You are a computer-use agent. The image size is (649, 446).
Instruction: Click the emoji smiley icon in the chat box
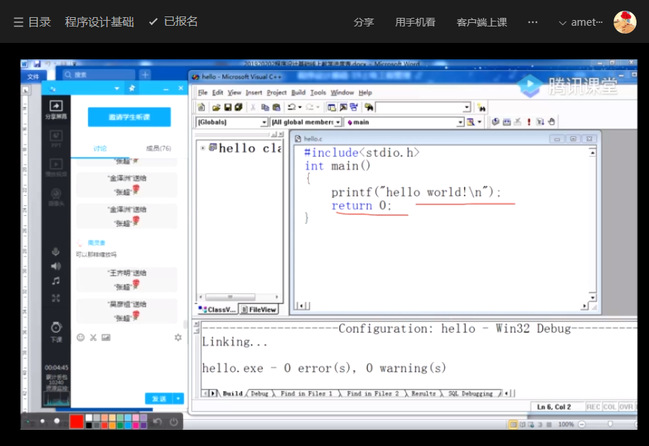click(x=80, y=337)
